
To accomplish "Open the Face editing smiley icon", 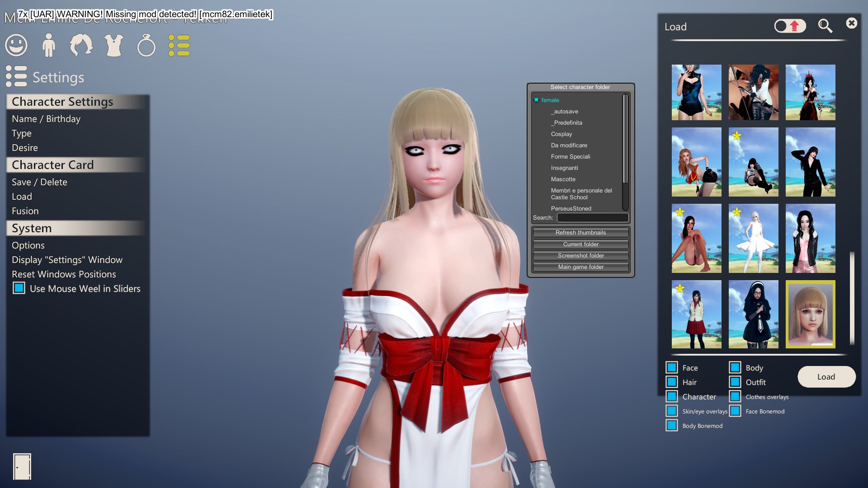I will pos(16,45).
